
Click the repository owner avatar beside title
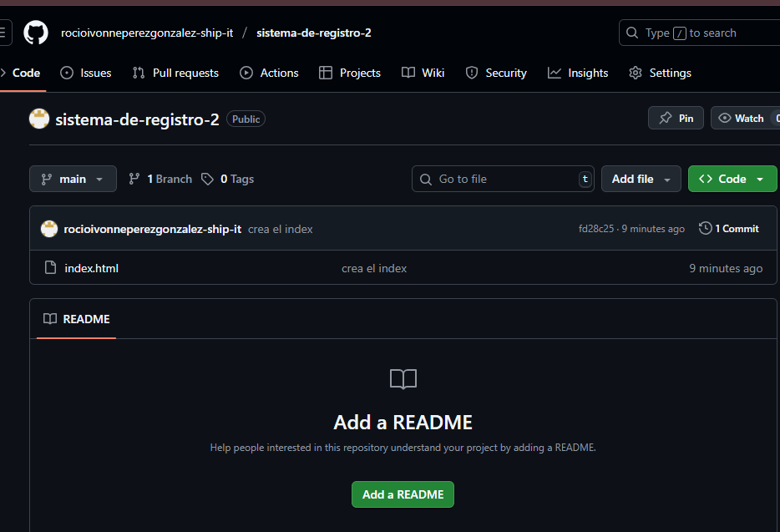point(39,119)
